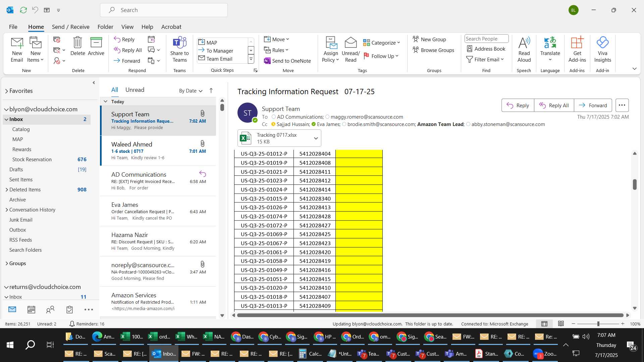Open the People icon in navigation bar
Image resolution: width=644 pixels, height=362 pixels.
[50, 309]
